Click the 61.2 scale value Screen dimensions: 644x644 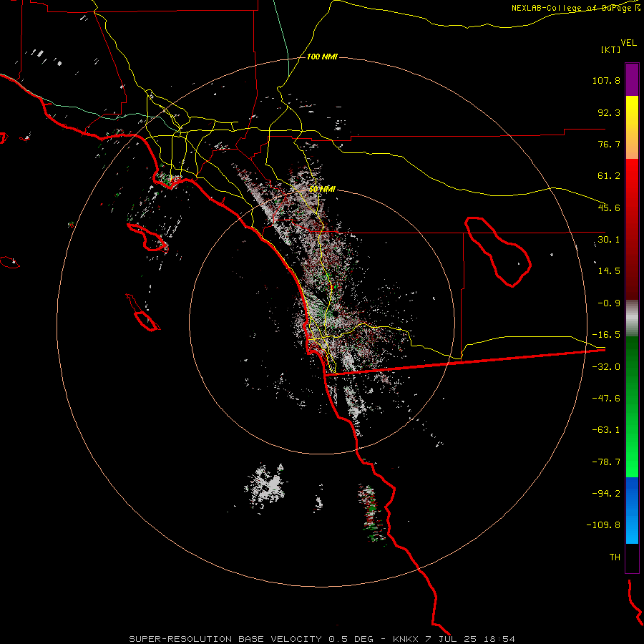[x=609, y=176]
